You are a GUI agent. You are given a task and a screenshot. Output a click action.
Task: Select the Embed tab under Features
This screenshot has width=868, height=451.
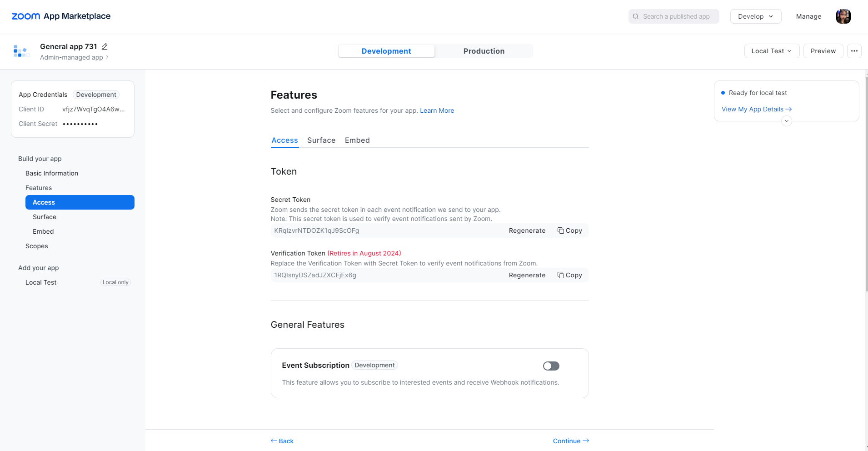[357, 140]
